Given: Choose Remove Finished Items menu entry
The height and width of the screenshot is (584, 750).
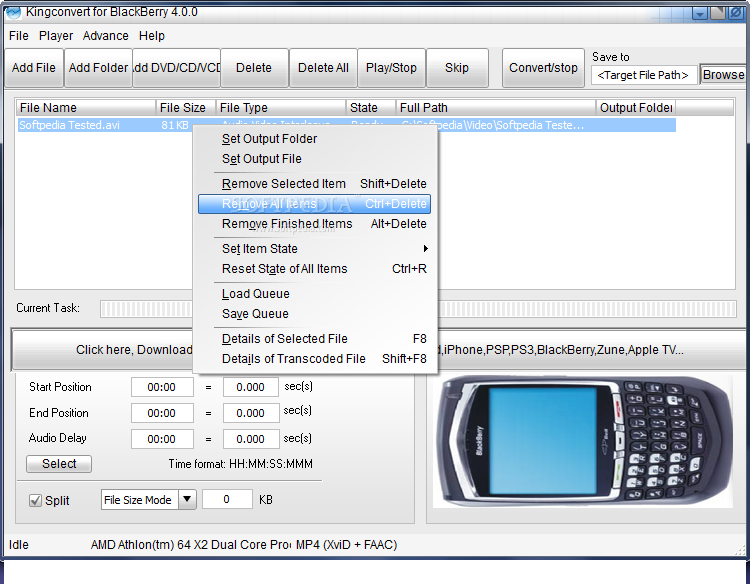Looking at the screenshot, I should [314, 224].
